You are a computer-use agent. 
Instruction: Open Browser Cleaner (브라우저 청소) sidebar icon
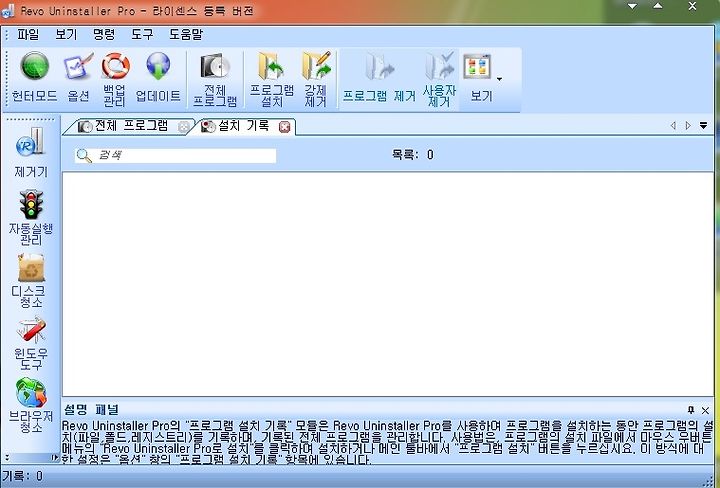pos(31,393)
